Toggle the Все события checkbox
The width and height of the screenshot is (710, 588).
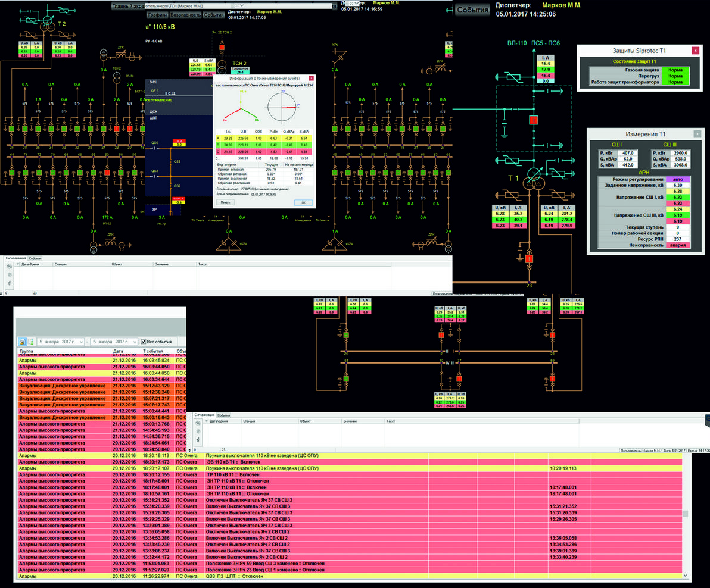(x=144, y=342)
